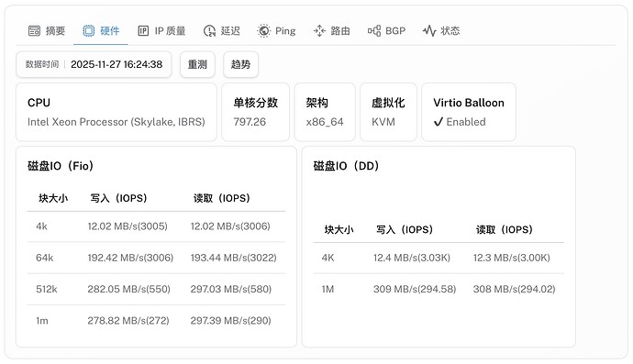This screenshot has width=633, height=364.
Task: Click CPU name Intel Xeon Processor (Skylake, IBRS)
Action: click(x=117, y=122)
